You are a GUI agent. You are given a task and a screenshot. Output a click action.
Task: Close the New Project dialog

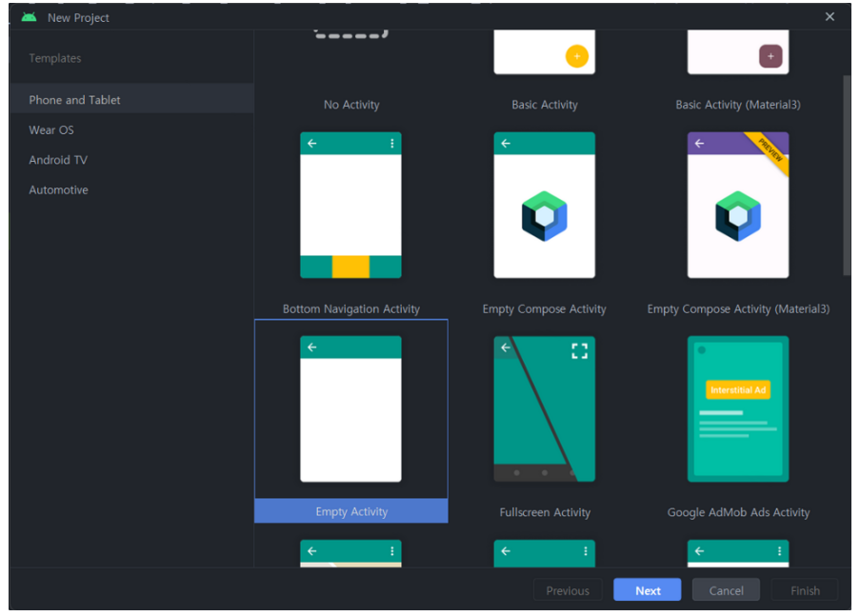pyautogui.click(x=830, y=16)
